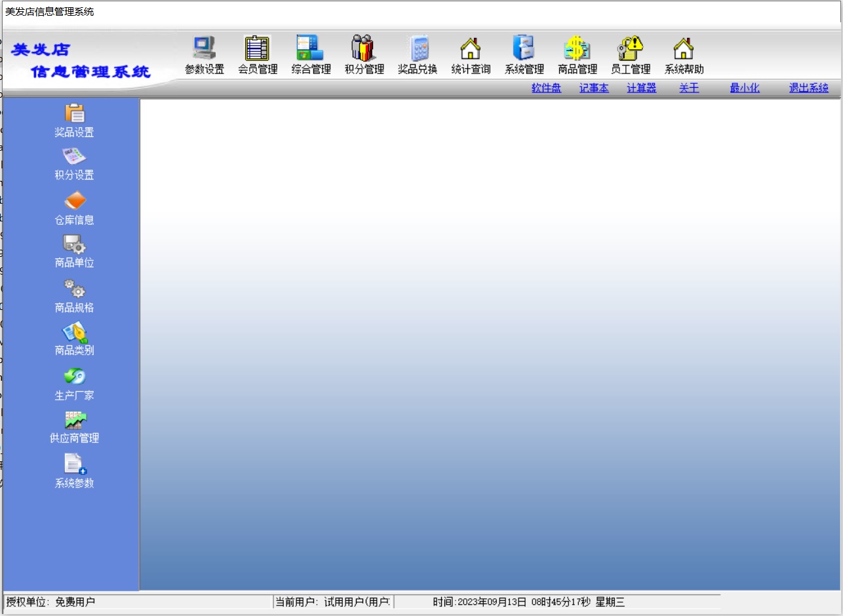The width and height of the screenshot is (843, 616).
Task: Go to 系统管理 in the toolbar
Action: click(x=524, y=48)
